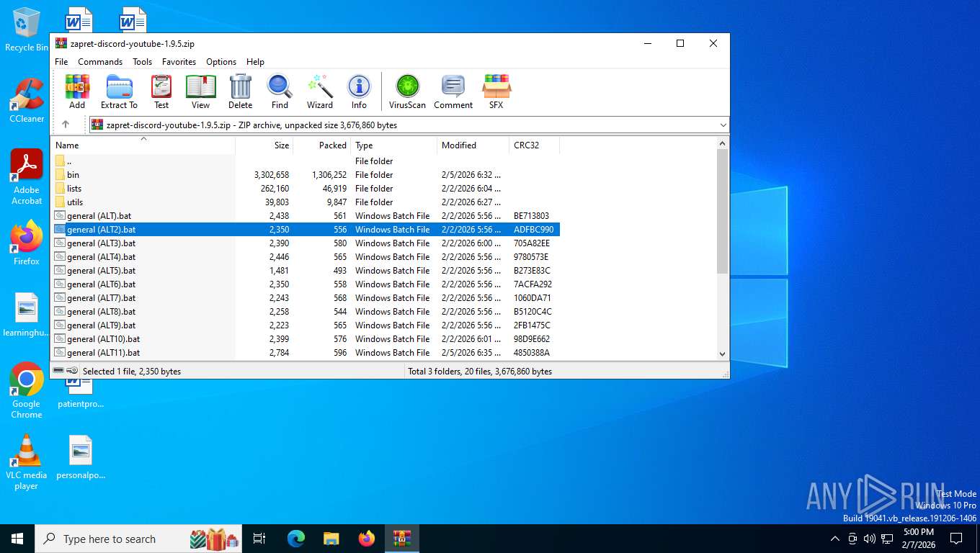Select general (ALT).bat file
The width and height of the screenshot is (980, 553).
tap(305, 216)
